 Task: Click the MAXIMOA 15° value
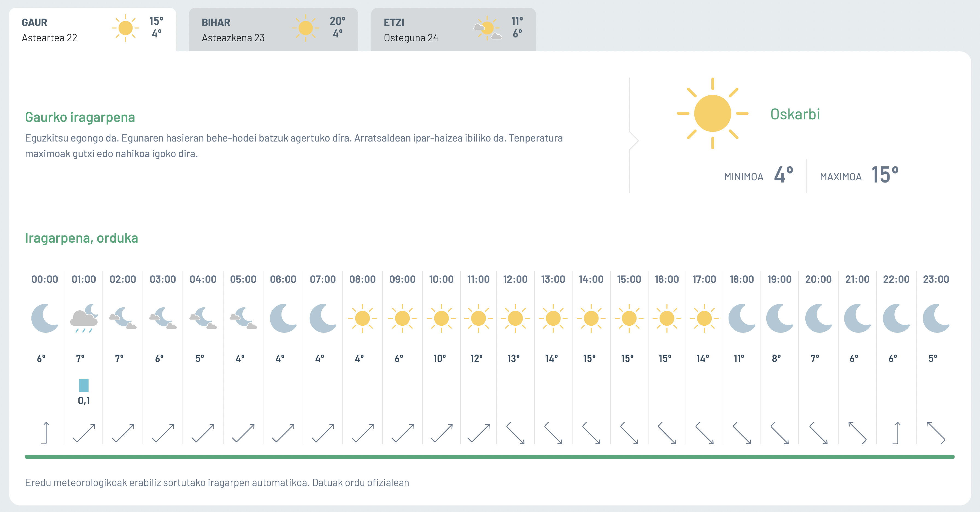point(885,175)
